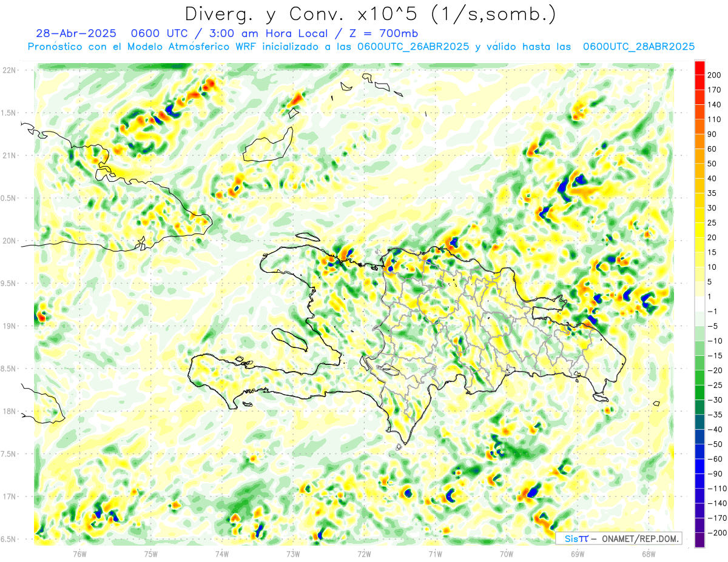Click the "17N" latitude label
The width and height of the screenshot is (728, 562).
point(9,497)
